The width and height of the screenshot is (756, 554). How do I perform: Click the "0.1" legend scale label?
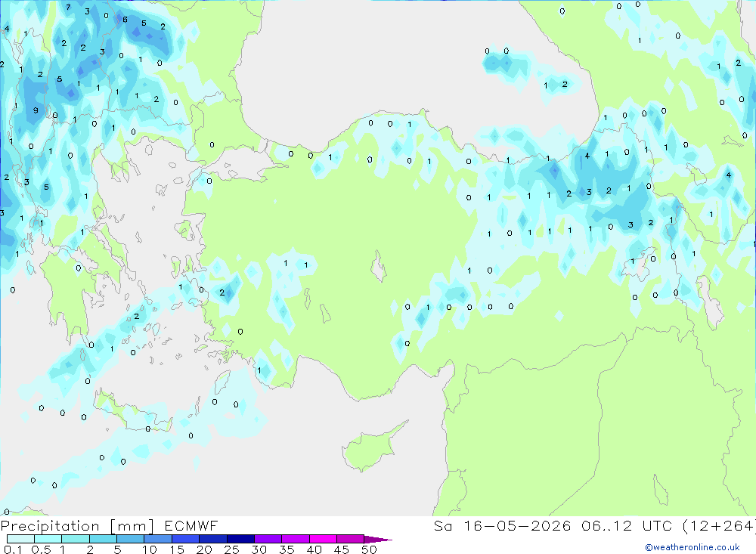point(13,549)
